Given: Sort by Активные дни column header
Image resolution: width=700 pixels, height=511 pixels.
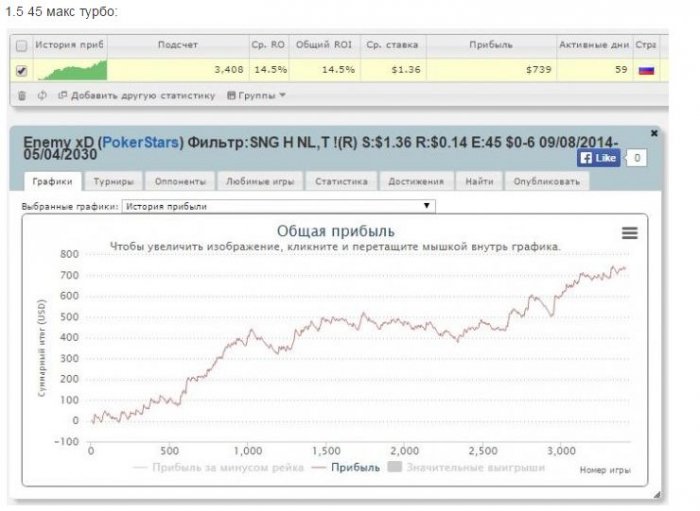Looking at the screenshot, I should point(594,45).
